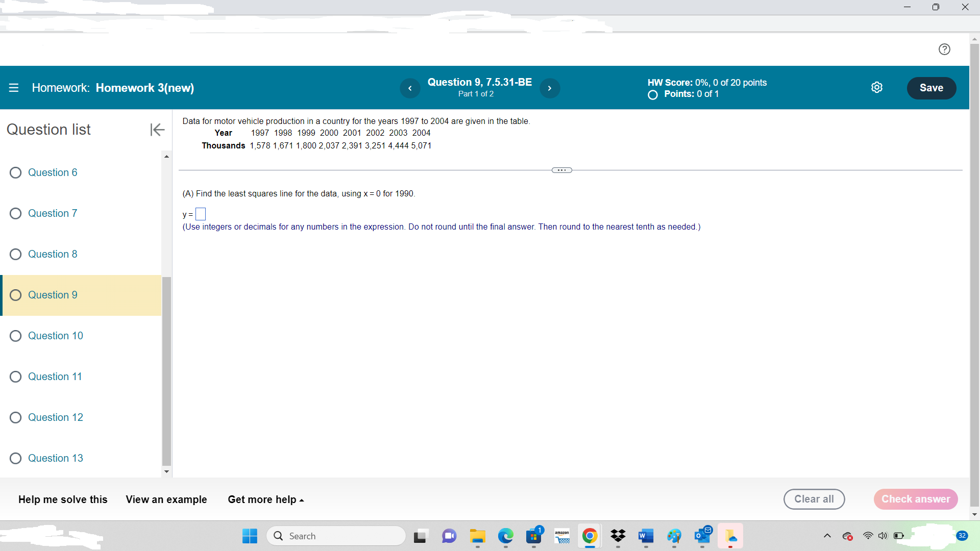
Task: Click the question list scrollbar thumb
Action: click(166, 370)
